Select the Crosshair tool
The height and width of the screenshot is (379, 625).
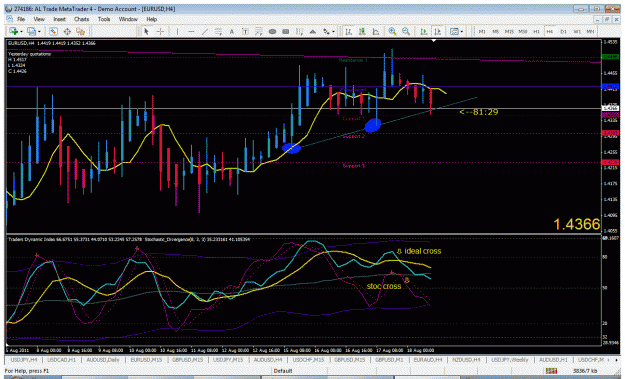[160, 31]
